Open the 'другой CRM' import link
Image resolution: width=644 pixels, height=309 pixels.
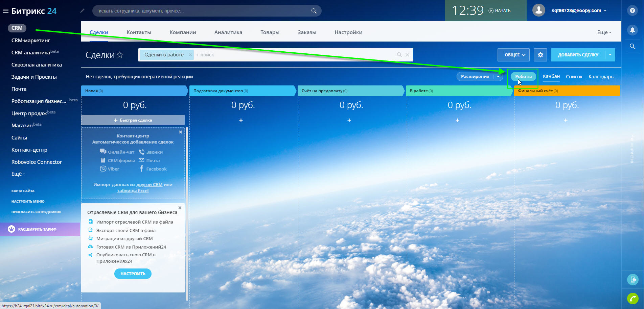tap(149, 185)
